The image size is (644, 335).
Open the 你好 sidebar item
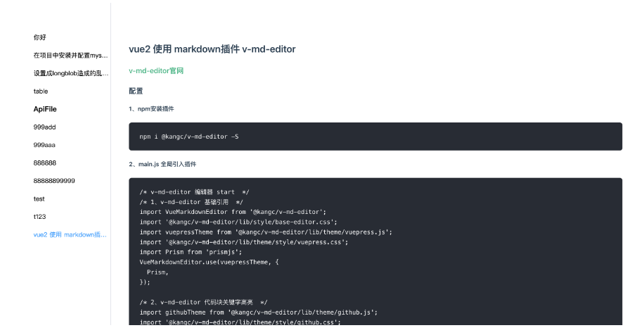40,37
